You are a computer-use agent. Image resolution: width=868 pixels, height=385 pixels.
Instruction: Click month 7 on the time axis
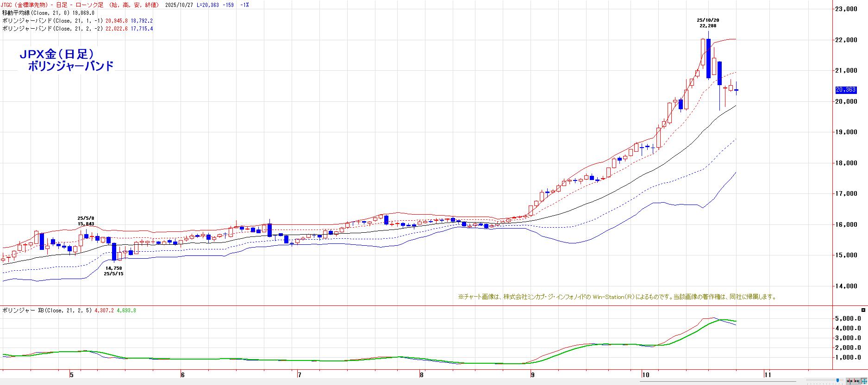pos(299,374)
